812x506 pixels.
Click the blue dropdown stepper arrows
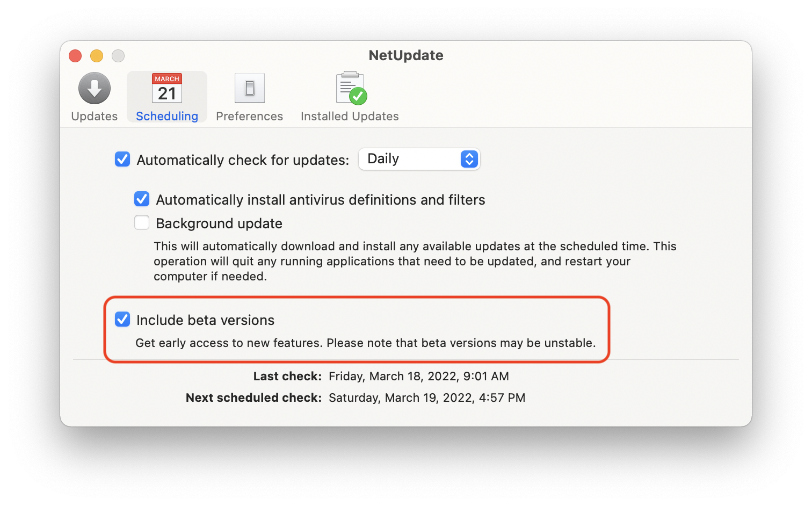(x=469, y=159)
